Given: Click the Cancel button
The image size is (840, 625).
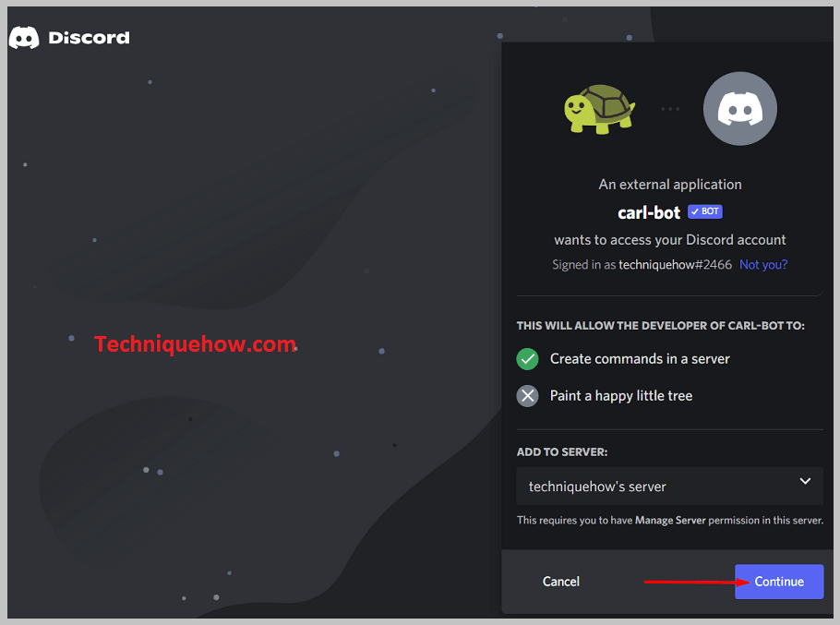Looking at the screenshot, I should 561,582.
